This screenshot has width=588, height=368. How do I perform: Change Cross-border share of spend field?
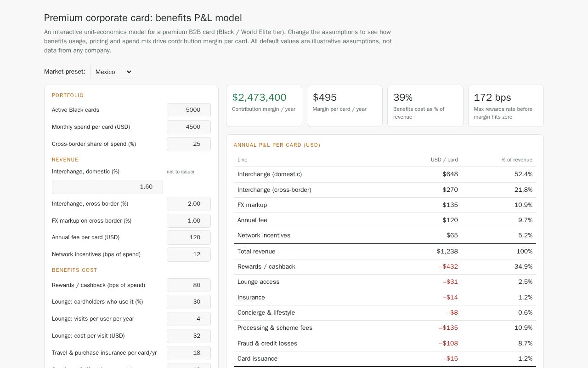point(189,144)
